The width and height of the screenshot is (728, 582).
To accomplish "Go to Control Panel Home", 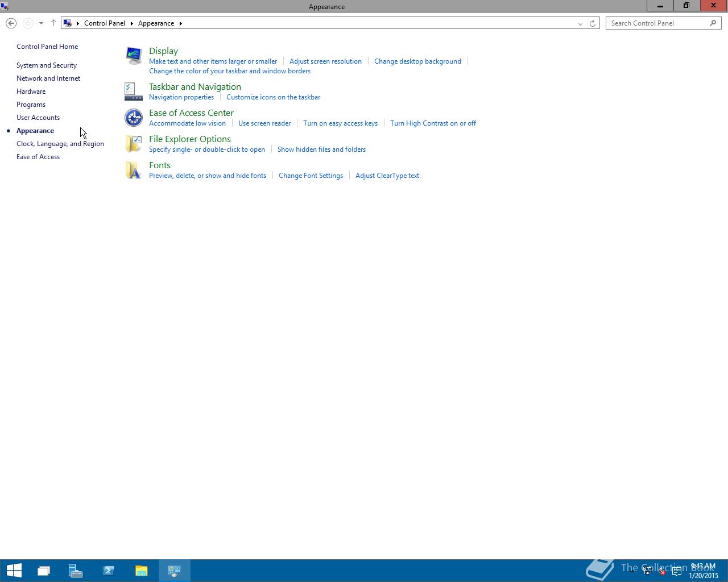I will point(47,47).
